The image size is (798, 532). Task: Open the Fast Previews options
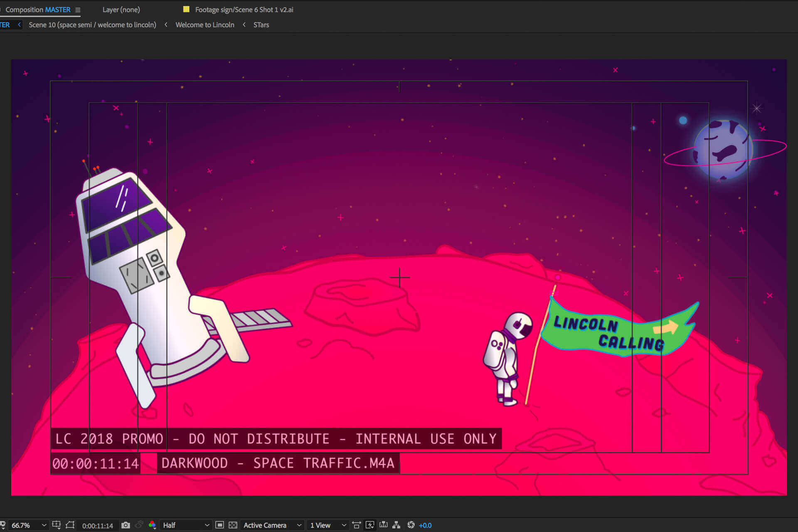(370, 525)
